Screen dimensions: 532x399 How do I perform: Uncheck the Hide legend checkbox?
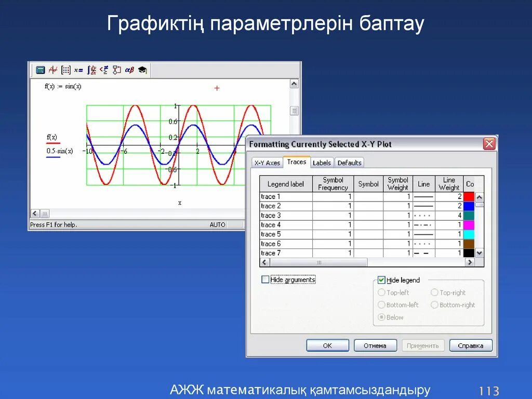pos(381,280)
